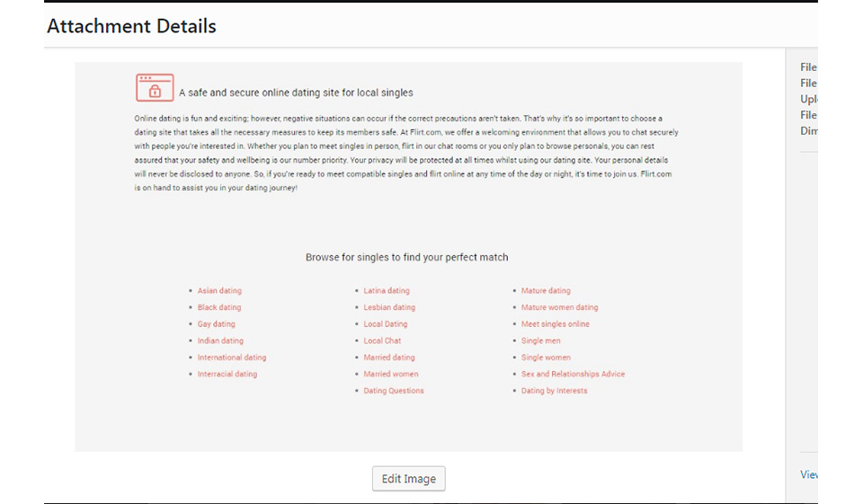This screenshot has width=863, height=504.
Task: Click the Latina dating link
Action: pos(387,291)
